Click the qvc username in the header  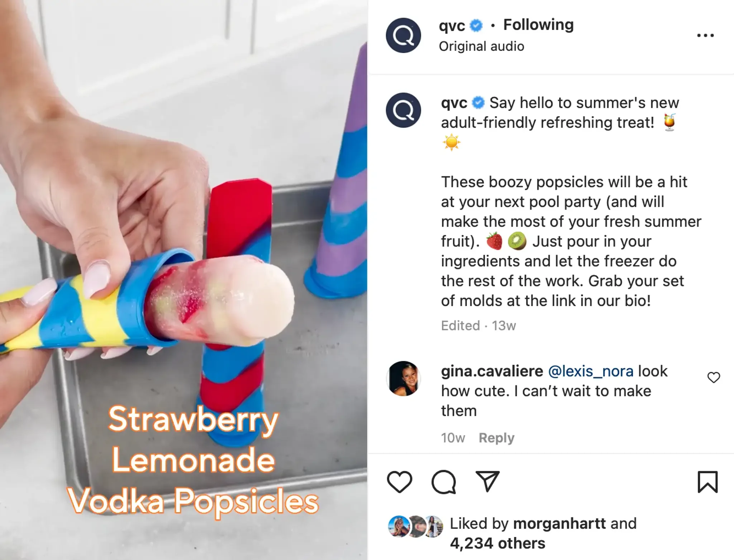(x=452, y=26)
